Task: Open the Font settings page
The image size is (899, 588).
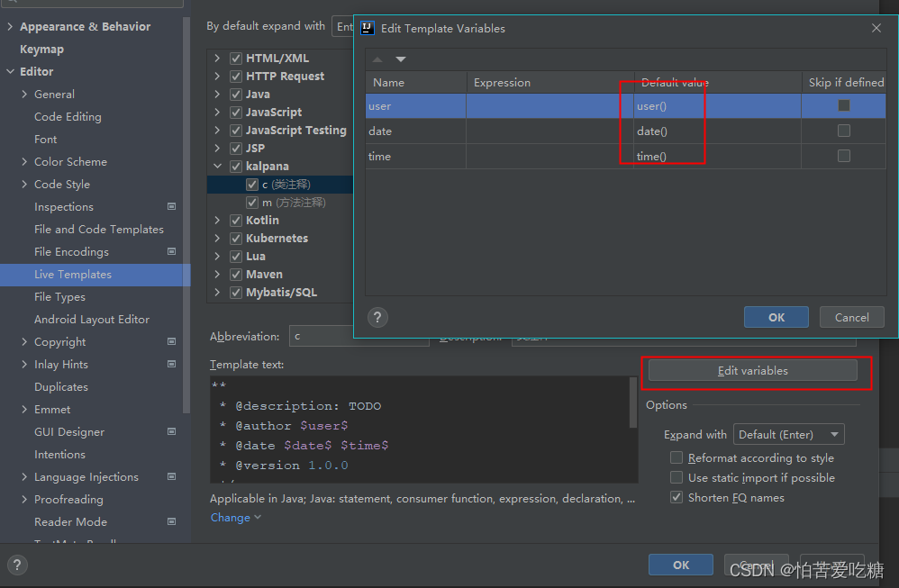Action: click(45, 140)
